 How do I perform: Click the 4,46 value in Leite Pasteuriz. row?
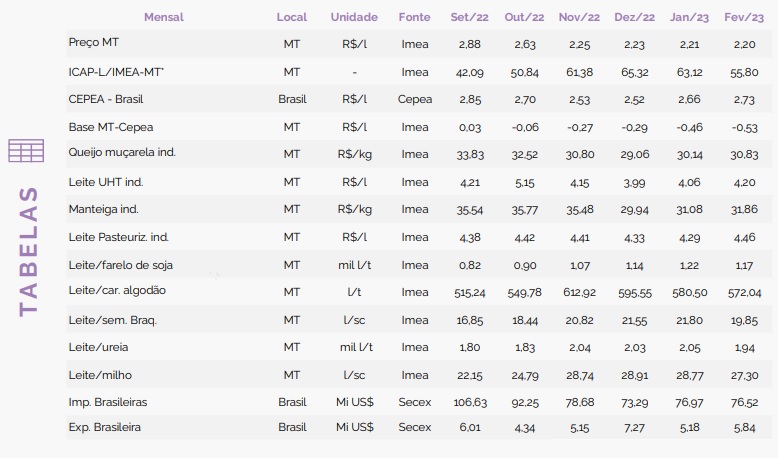pyautogui.click(x=744, y=238)
